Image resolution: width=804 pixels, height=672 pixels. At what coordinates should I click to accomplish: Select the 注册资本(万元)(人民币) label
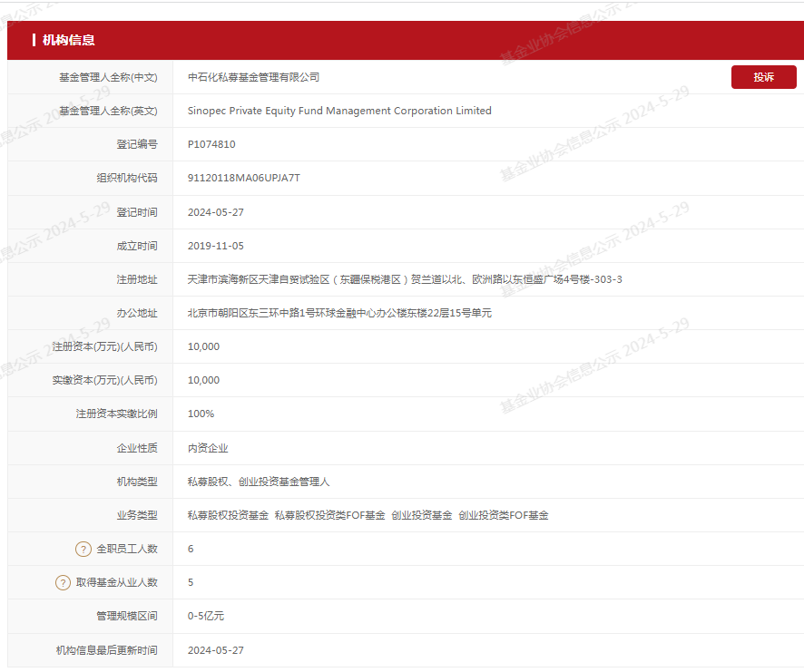coord(105,346)
